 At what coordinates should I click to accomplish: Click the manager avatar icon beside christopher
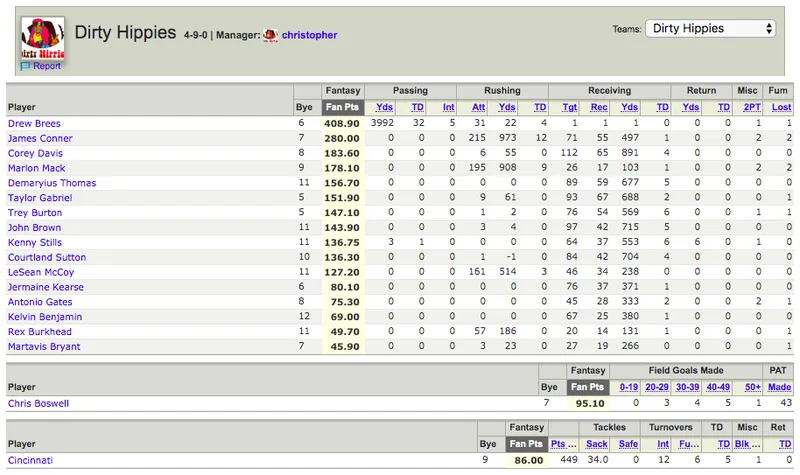[x=270, y=35]
